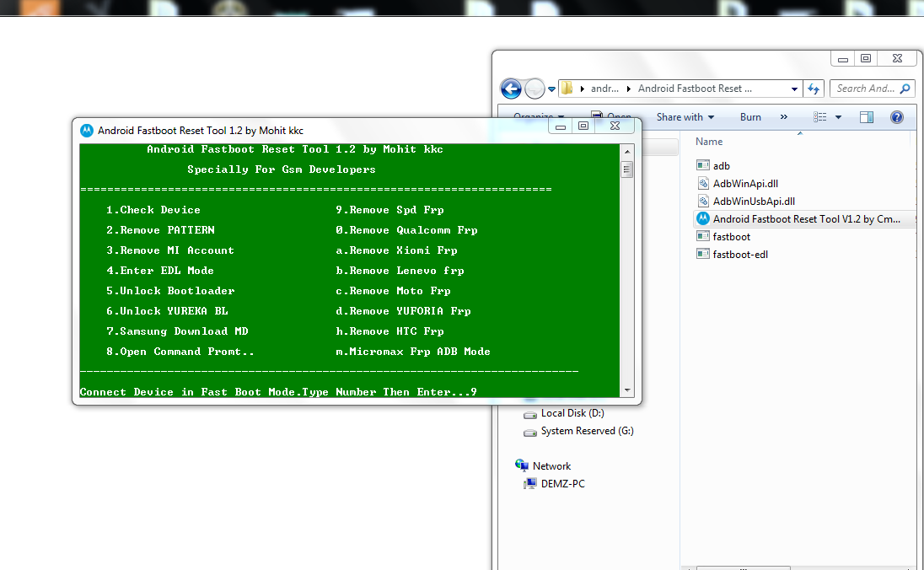Screen dimensions: 924x570
Task: Toggle the preview pane icon
Action: tap(867, 116)
